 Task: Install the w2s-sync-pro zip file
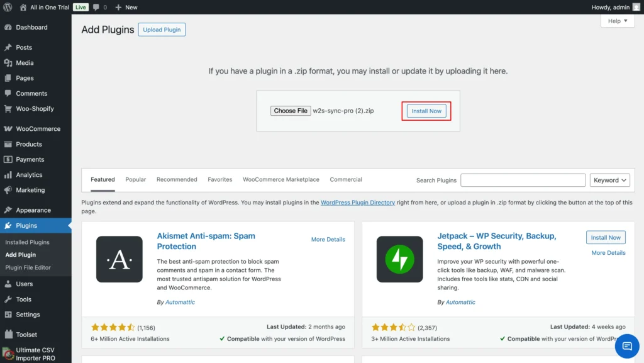pyautogui.click(x=426, y=110)
